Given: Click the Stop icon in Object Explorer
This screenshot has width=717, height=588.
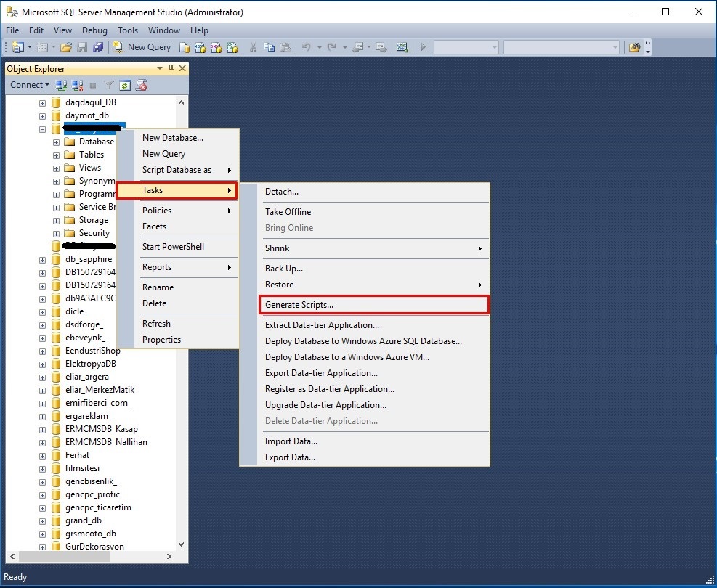Looking at the screenshot, I should 93,85.
